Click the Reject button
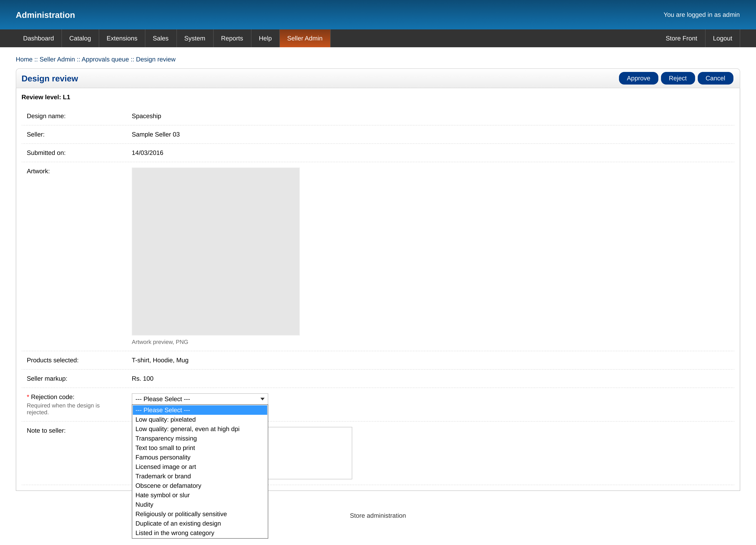756x545 pixels. point(677,78)
